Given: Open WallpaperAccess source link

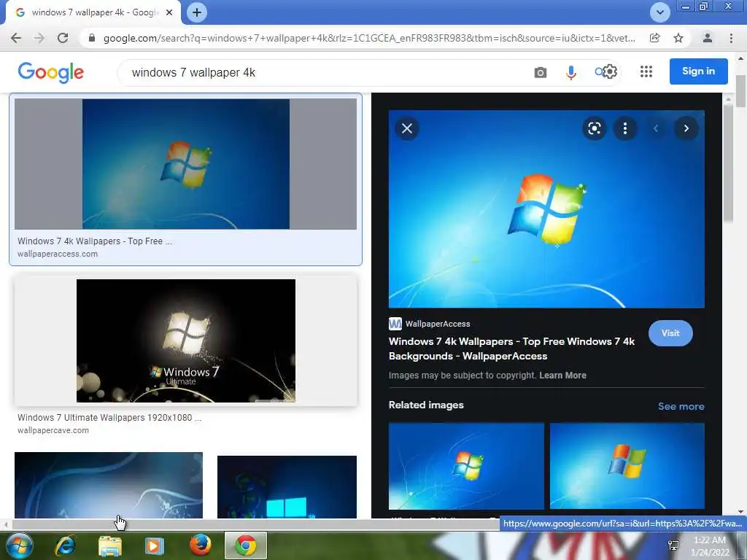Looking at the screenshot, I should click(429, 324).
